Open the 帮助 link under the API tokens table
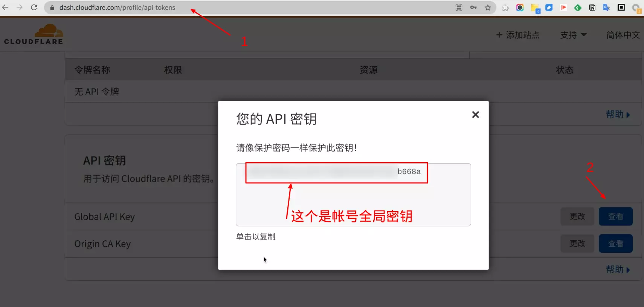 coord(618,114)
